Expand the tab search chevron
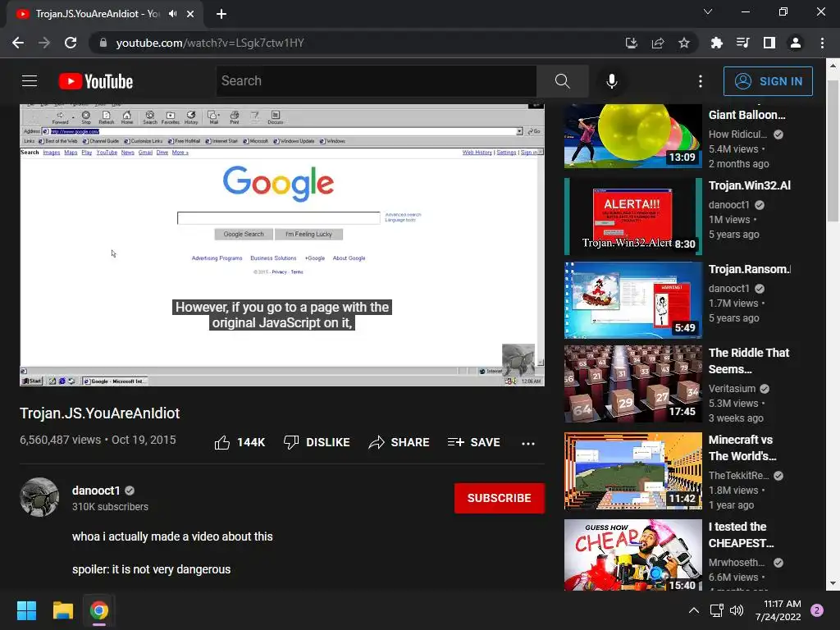Image resolution: width=840 pixels, height=630 pixels. pos(708,11)
